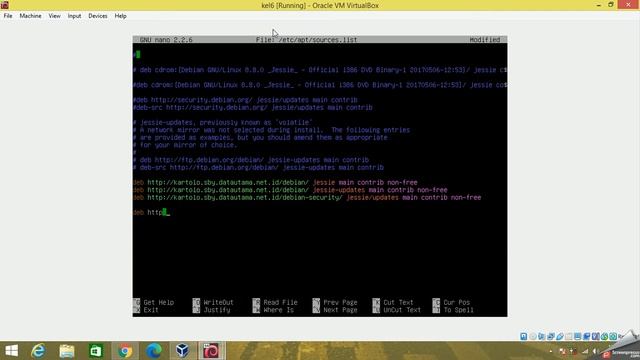Click the network adapter status icon
Image resolution: width=640 pixels, height=360 pixels.
click(551, 336)
